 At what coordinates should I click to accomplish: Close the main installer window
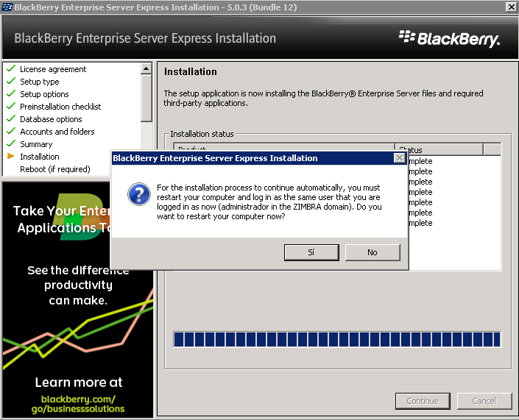point(511,7)
